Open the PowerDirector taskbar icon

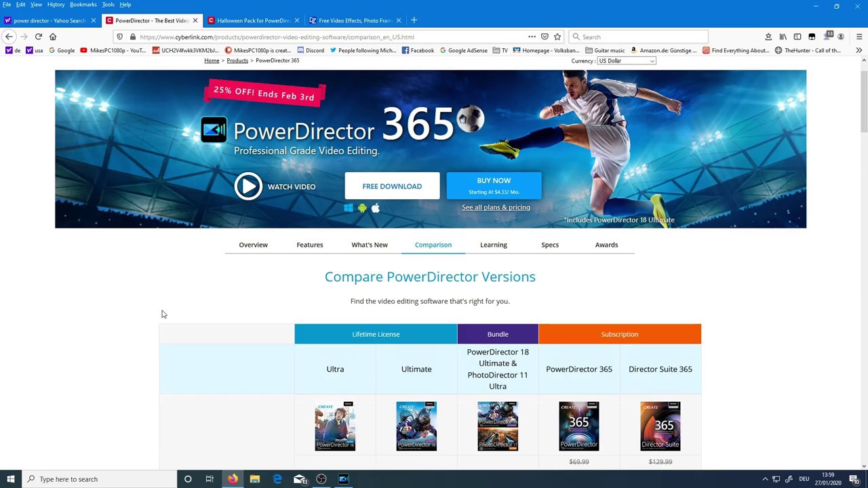(344, 479)
